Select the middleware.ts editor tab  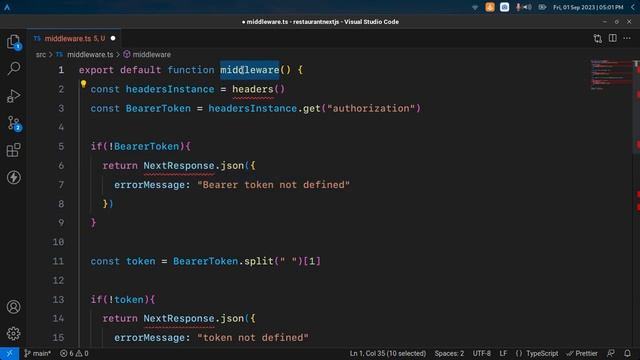tap(74, 38)
